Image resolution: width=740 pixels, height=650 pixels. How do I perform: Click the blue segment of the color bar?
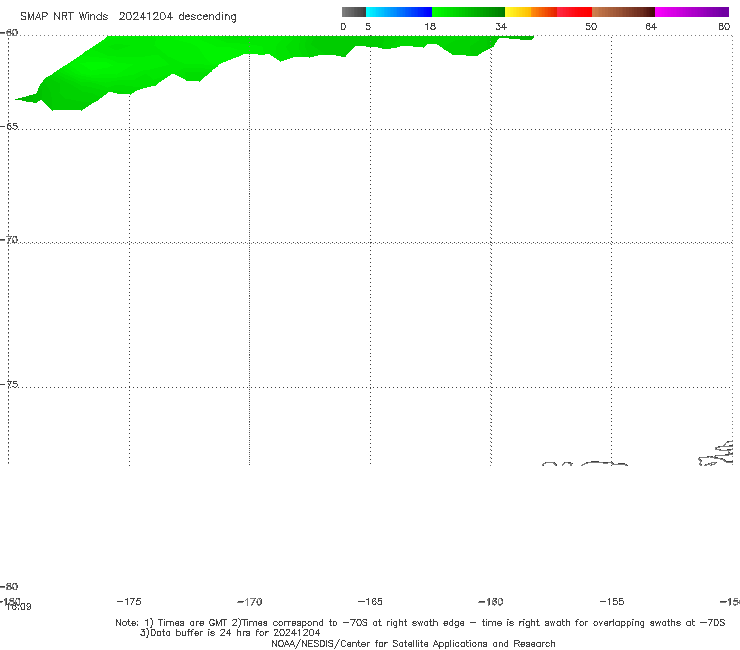tap(399, 12)
